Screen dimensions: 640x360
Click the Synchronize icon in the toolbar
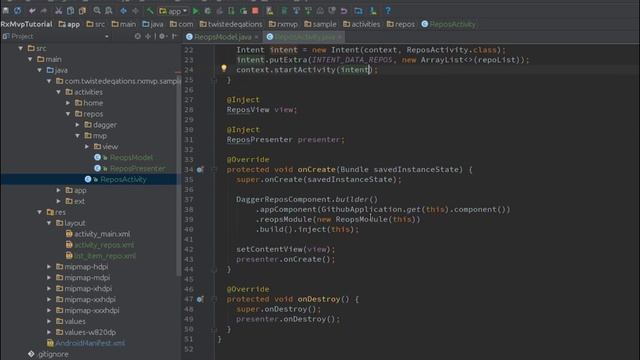pos(18,11)
